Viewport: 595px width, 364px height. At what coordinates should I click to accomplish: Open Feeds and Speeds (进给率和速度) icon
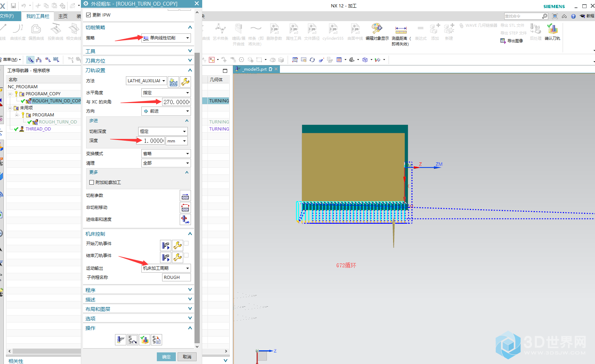185,219
